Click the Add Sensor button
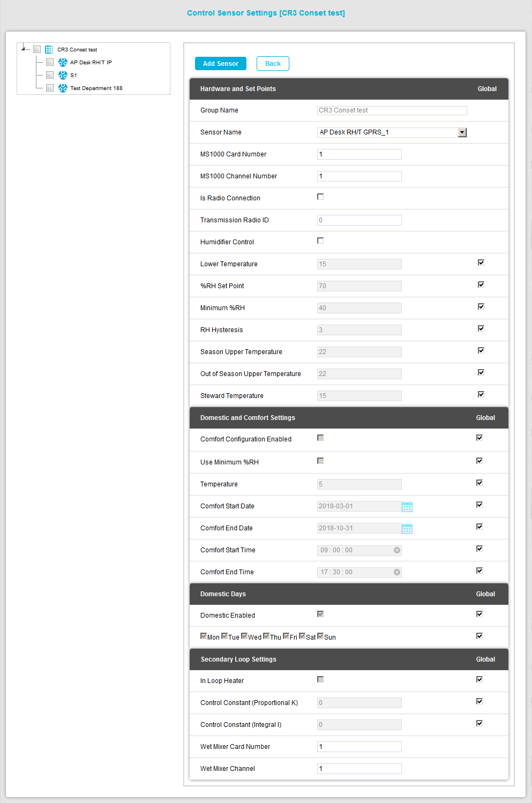 [x=221, y=63]
